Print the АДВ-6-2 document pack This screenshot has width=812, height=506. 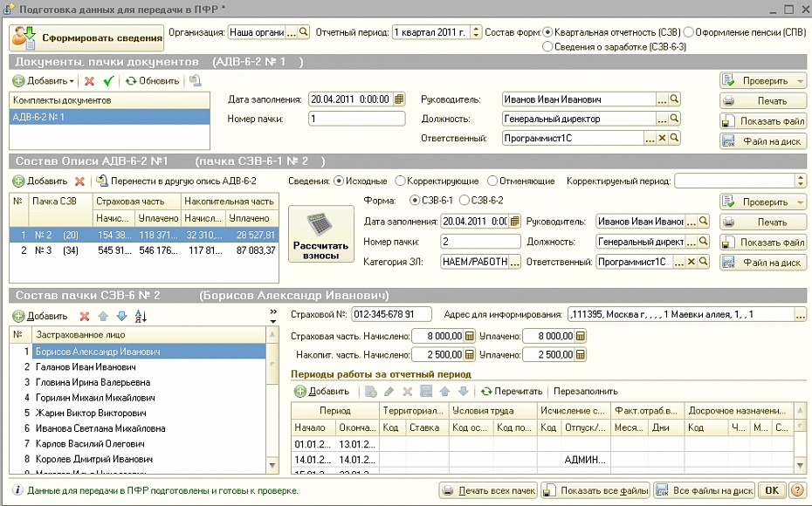(763, 101)
